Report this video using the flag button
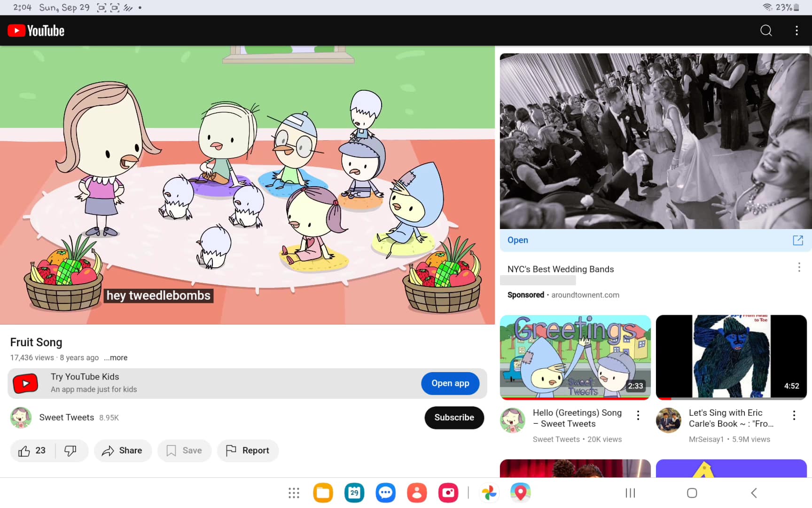The height and width of the screenshot is (508, 812). [248, 451]
